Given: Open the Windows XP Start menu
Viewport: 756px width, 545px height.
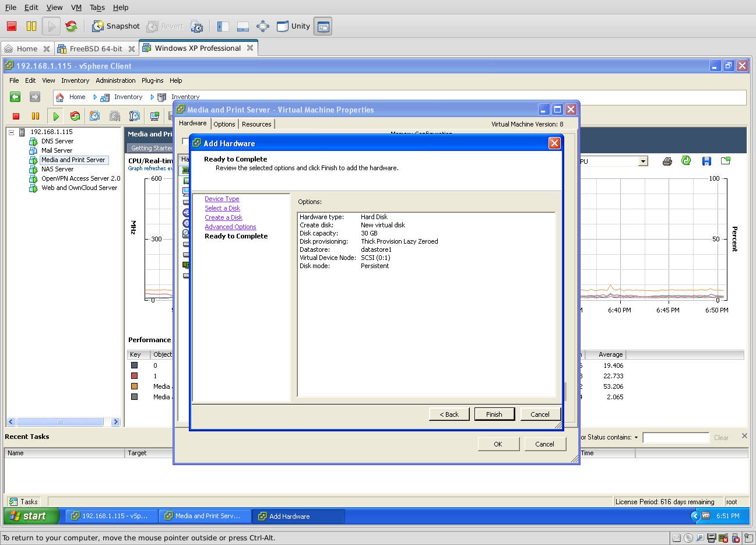Looking at the screenshot, I should click(x=31, y=516).
